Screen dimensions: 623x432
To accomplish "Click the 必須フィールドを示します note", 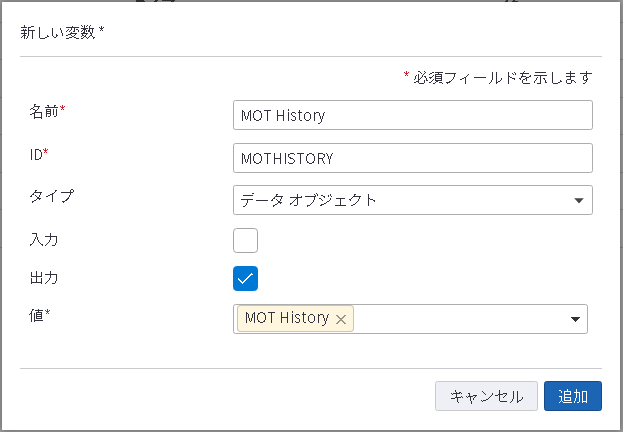I will coord(502,77).
